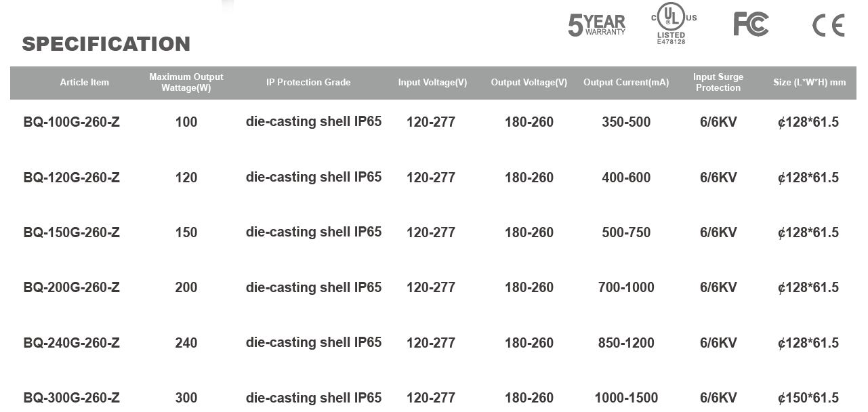This screenshot has width=868, height=412.
Task: Click the Output Current(mA) column header
Action: [x=626, y=83]
